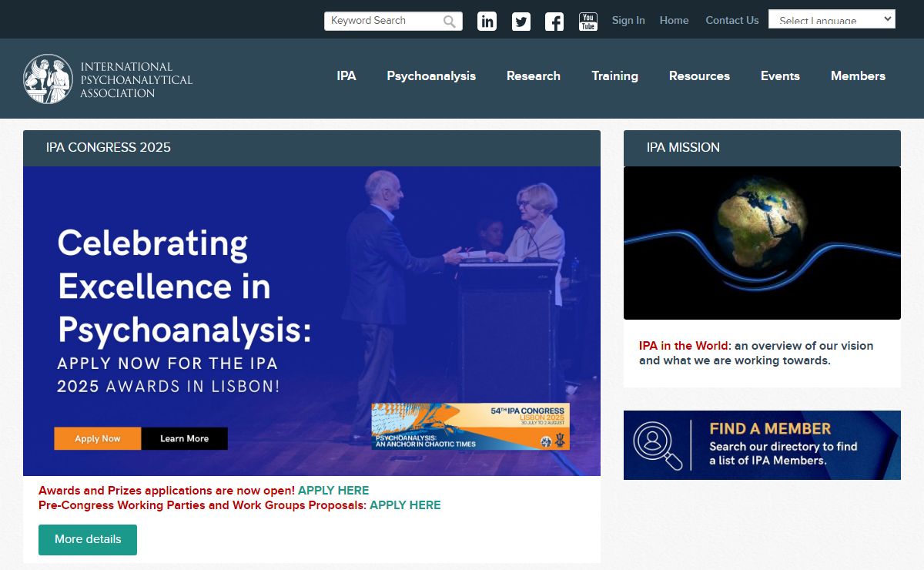Click the IPA MISSION heading
This screenshot has height=570, width=924.
(683, 147)
